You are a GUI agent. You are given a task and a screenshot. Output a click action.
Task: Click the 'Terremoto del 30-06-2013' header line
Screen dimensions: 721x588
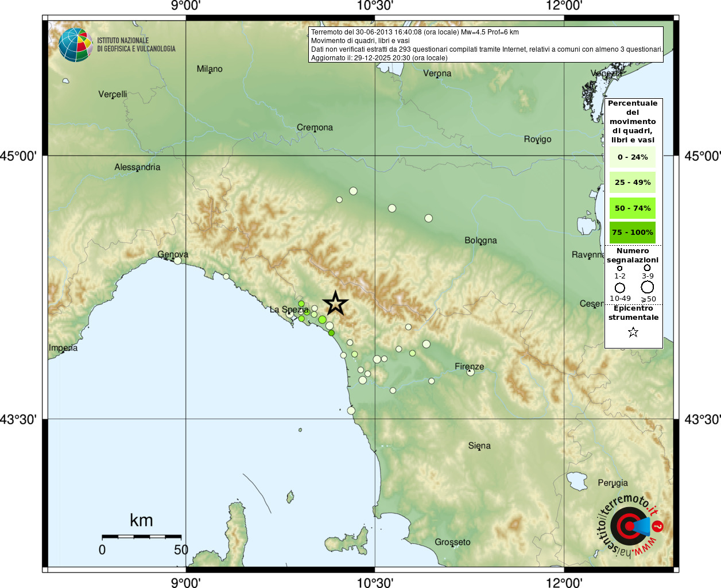pos(414,32)
